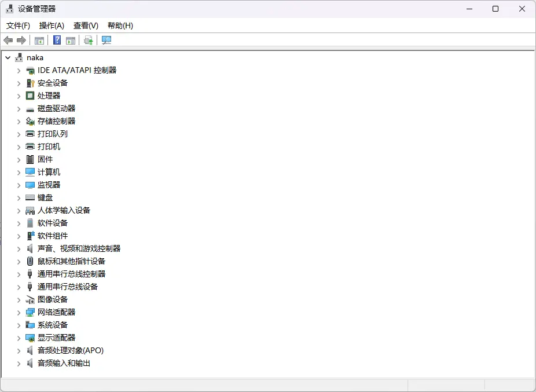Collapse the naka root node
This screenshot has height=392, width=536.
(x=8, y=58)
